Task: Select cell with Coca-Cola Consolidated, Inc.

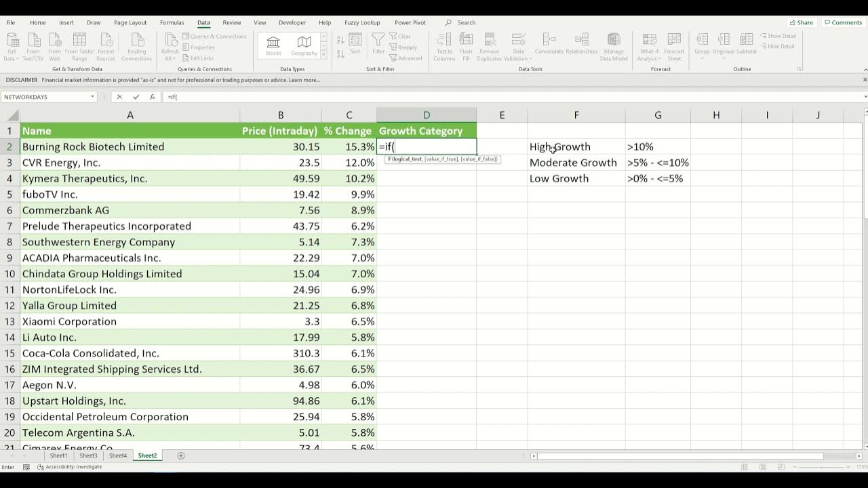Action: tap(130, 353)
